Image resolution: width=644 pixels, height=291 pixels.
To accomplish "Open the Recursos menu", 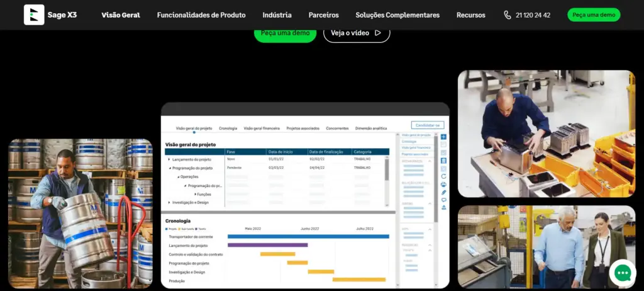I will pyautogui.click(x=470, y=15).
